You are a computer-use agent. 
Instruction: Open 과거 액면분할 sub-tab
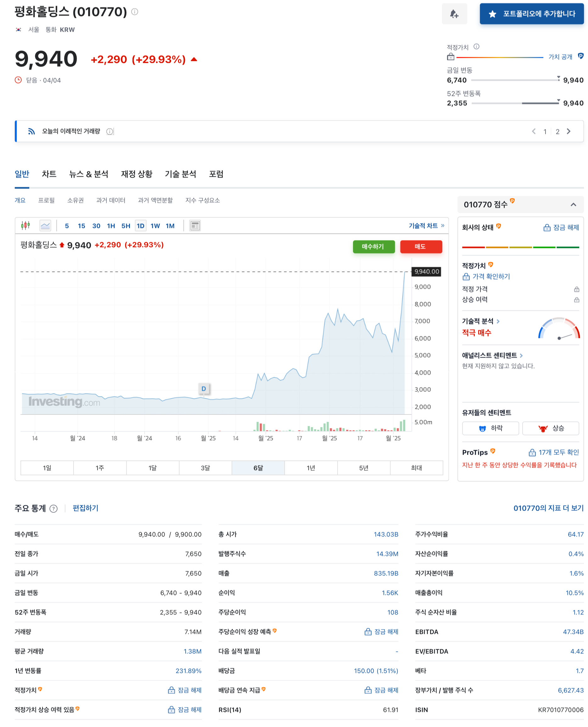(x=155, y=200)
